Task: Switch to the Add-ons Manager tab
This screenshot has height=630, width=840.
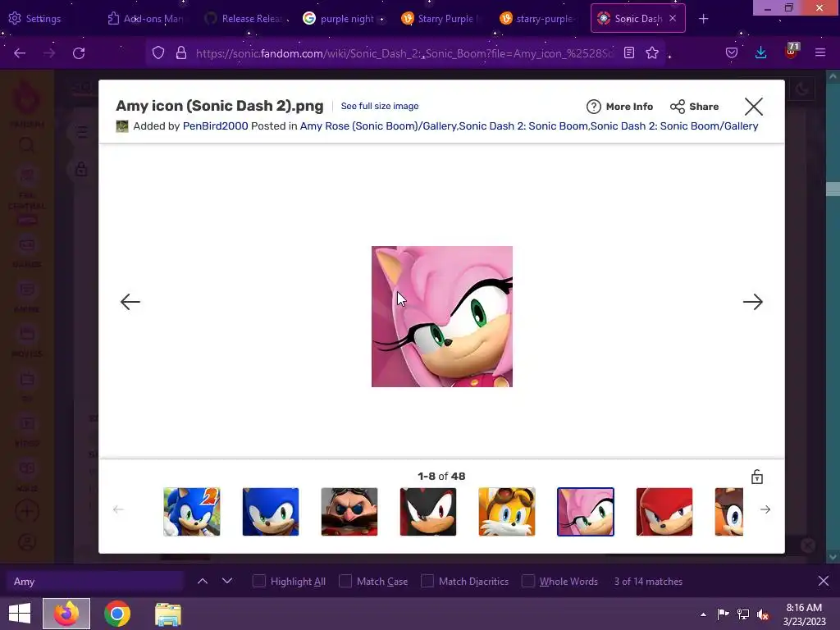Action: pyautogui.click(x=146, y=18)
